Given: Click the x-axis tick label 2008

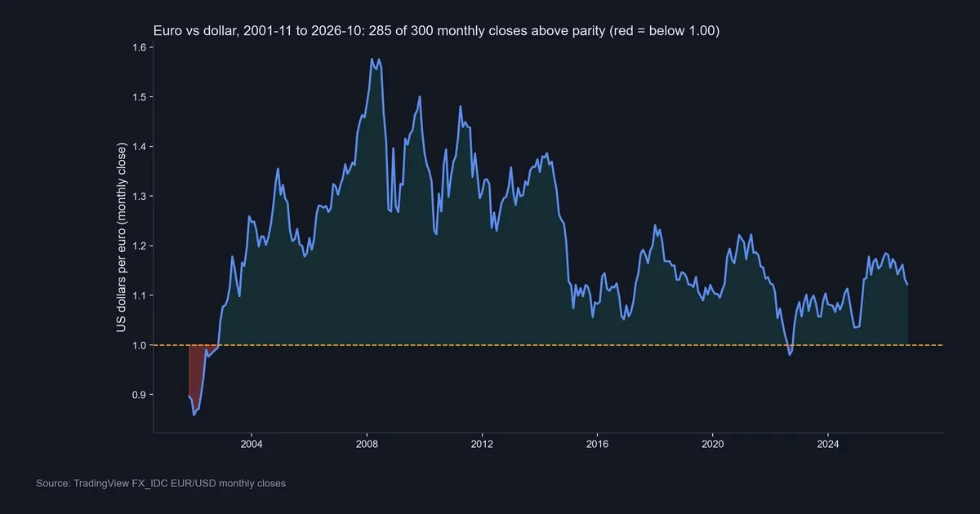Looking at the screenshot, I should pyautogui.click(x=367, y=445).
